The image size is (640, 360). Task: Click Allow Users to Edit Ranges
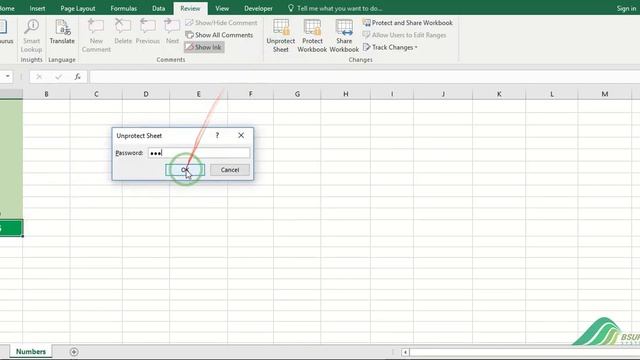click(404, 35)
